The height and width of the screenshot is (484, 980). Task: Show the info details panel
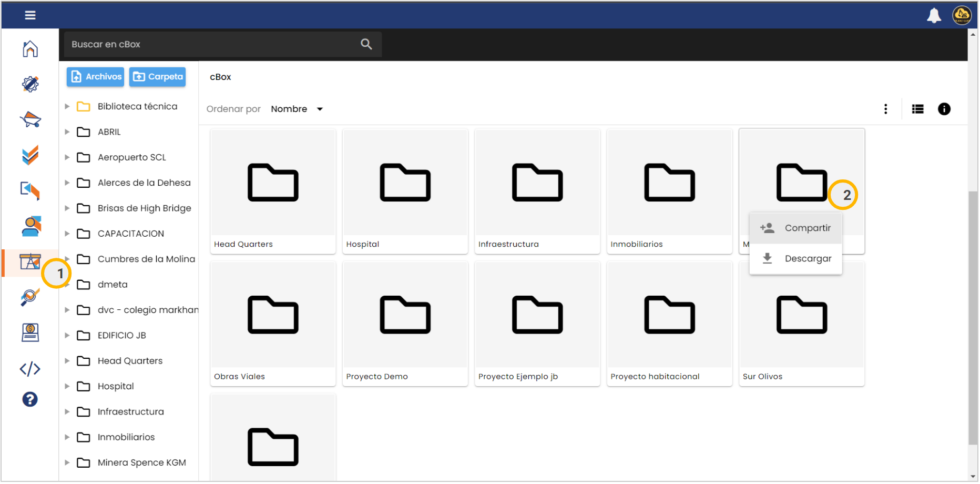click(x=944, y=109)
